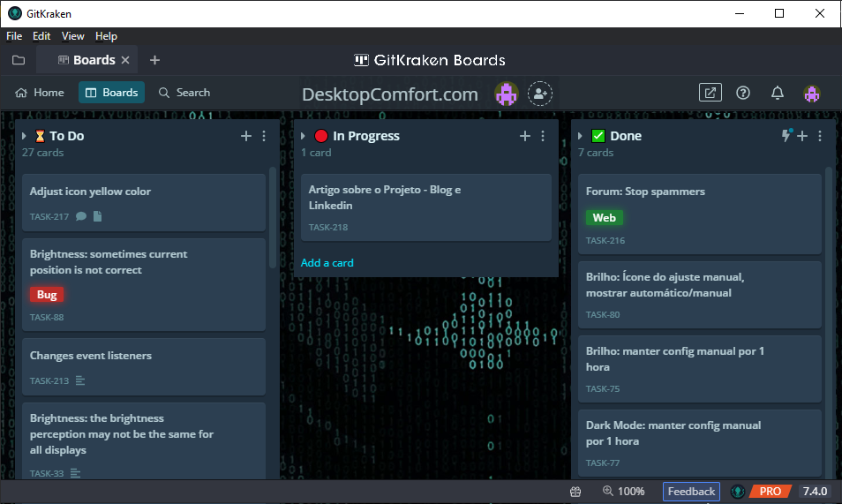Open card Brightness: sometimes current position
This screenshot has height=504, width=842.
pos(144,285)
